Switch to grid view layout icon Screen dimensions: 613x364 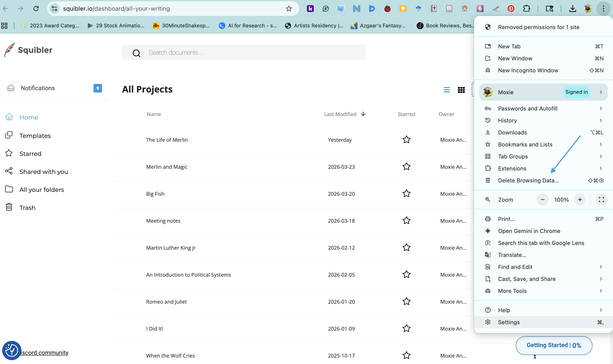click(x=461, y=90)
